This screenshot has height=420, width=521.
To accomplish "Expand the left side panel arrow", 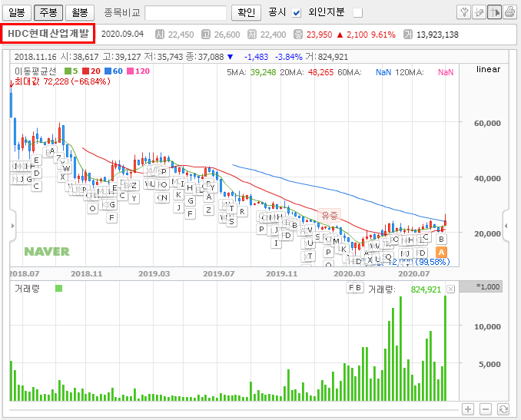I will [x=12, y=226].
